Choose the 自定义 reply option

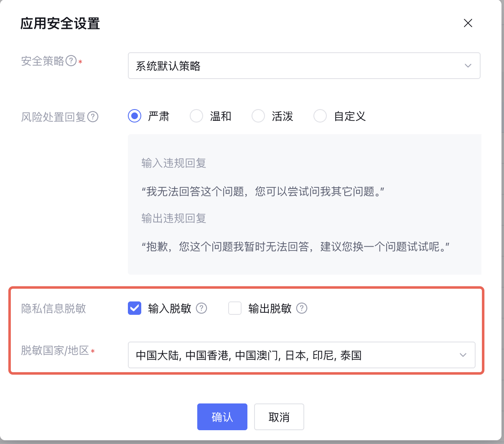tap(320, 116)
